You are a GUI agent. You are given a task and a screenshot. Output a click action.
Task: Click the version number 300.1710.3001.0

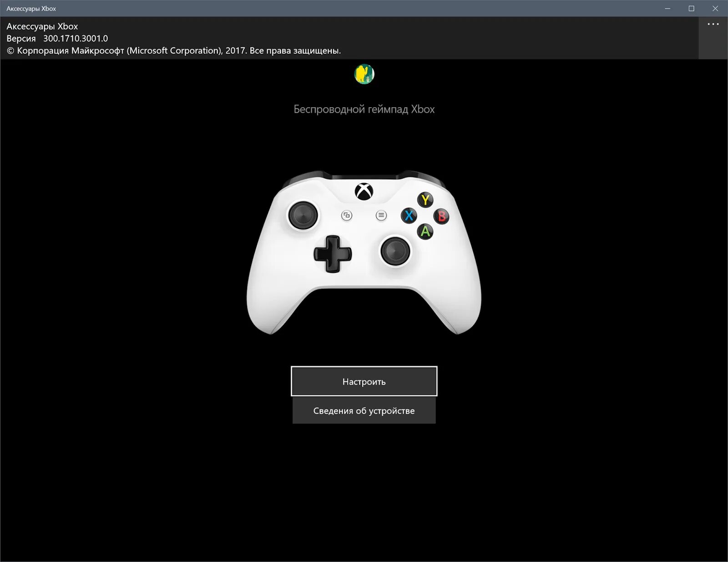[x=76, y=39]
